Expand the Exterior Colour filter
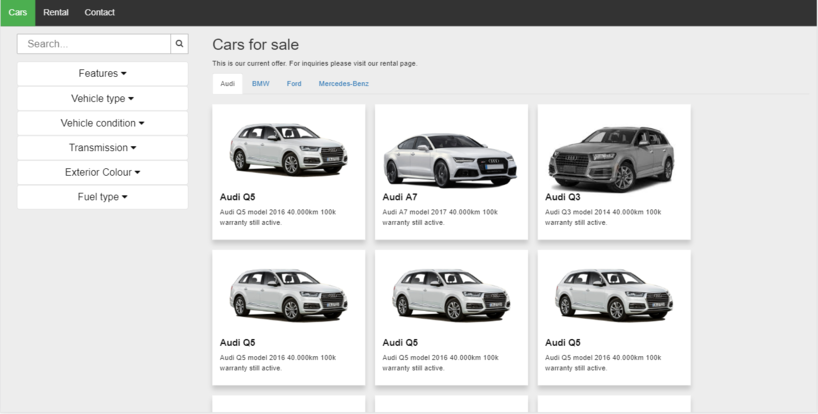The width and height of the screenshot is (818, 414). coord(102,172)
